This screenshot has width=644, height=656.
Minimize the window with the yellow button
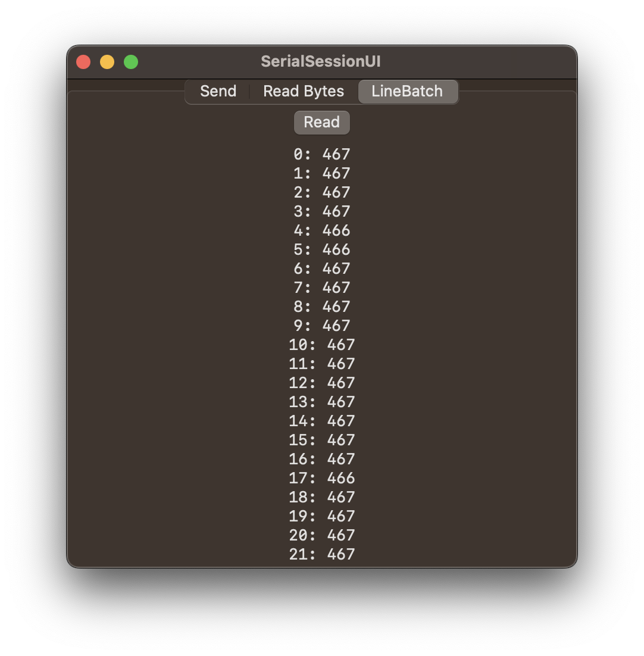coord(107,62)
